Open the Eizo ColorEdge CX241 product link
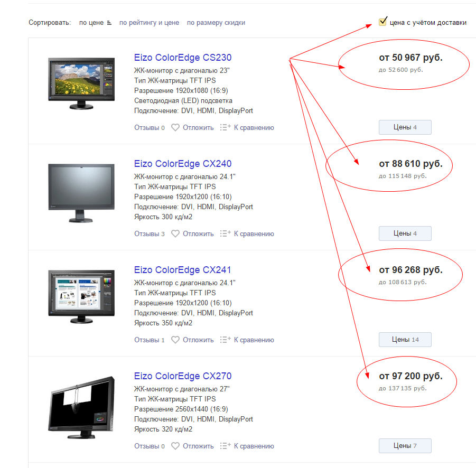Viewport: 476px width, 468px height. (182, 270)
